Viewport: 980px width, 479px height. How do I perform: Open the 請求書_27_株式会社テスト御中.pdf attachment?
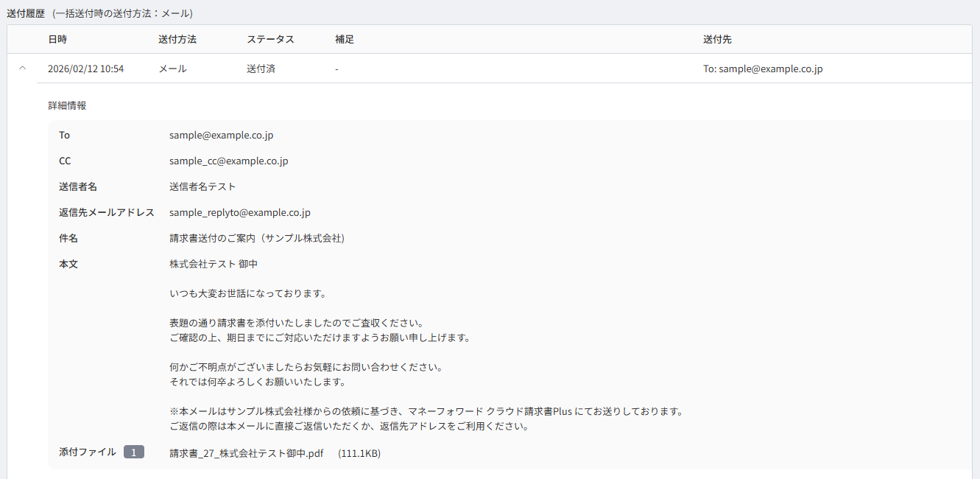[x=246, y=453]
